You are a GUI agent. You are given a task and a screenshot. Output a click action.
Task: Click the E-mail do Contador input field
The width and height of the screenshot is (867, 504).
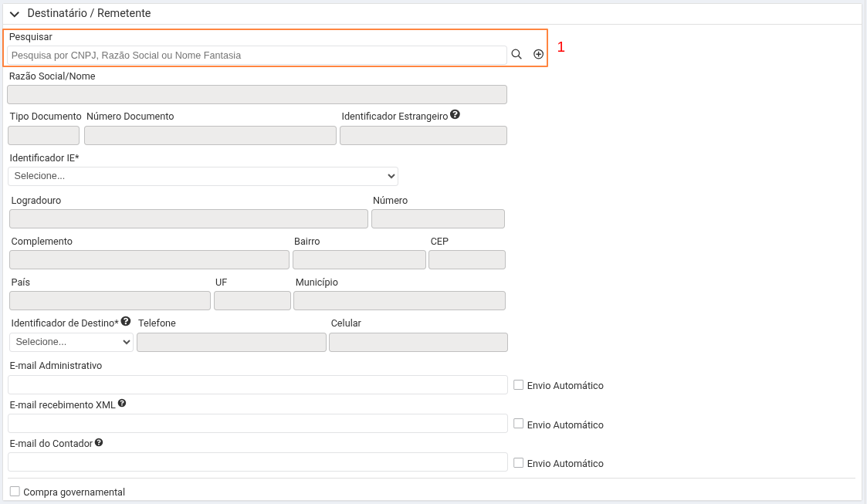pos(257,462)
